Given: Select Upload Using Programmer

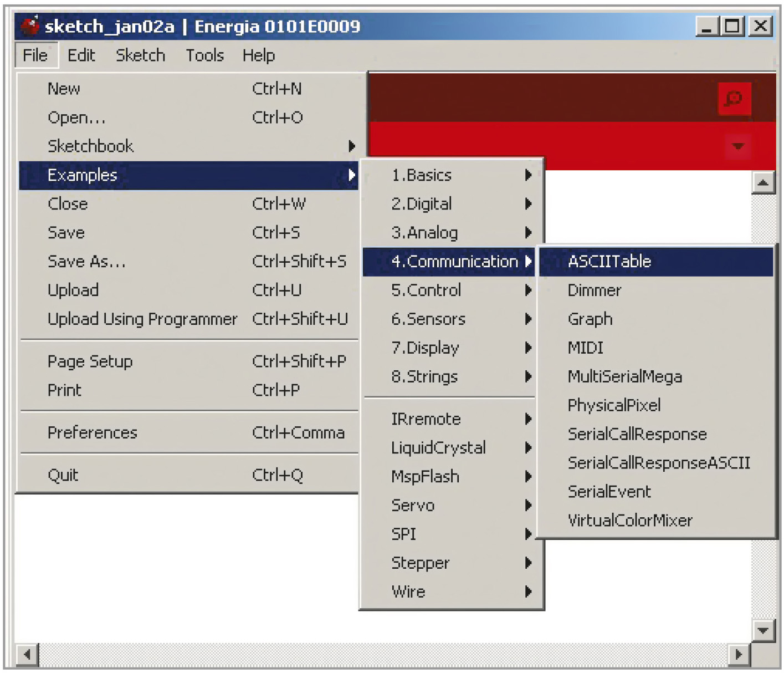Looking at the screenshot, I should [189, 319].
